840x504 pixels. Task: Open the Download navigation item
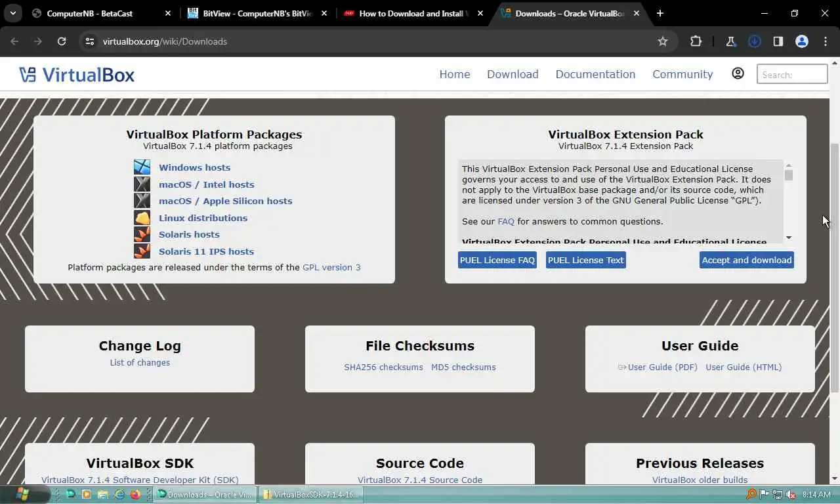pos(513,74)
